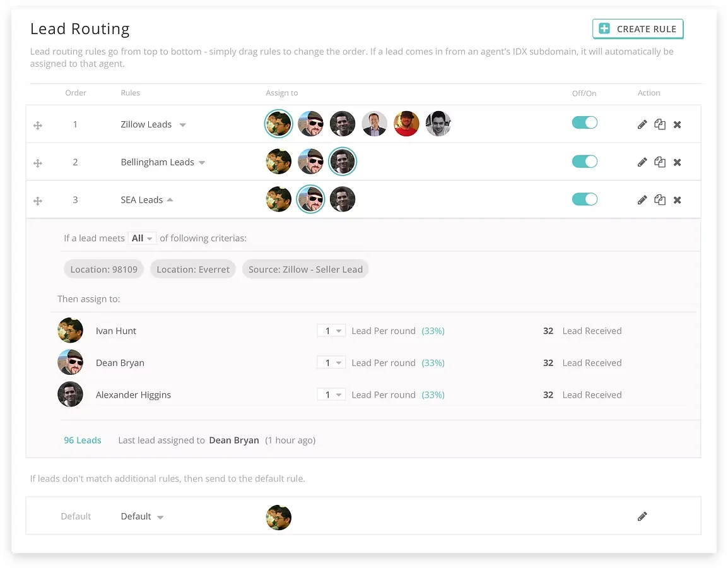Collapse the SEA Leads rule arrow

[x=170, y=199]
